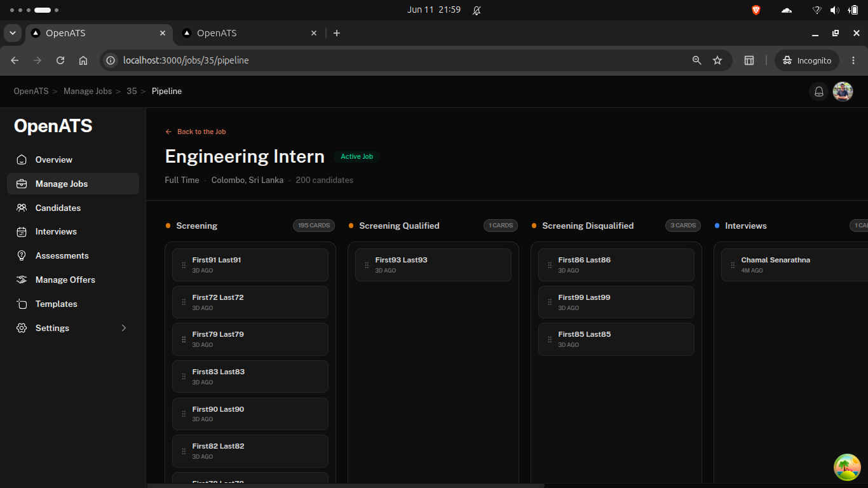Switch to the first OpenATS browser tab
868x488 pixels.
point(98,33)
